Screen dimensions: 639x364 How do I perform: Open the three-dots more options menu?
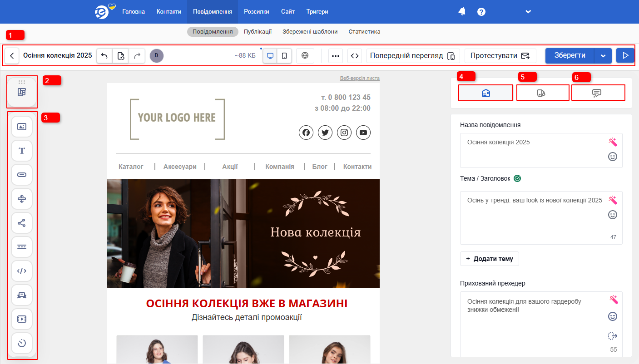pyautogui.click(x=336, y=56)
